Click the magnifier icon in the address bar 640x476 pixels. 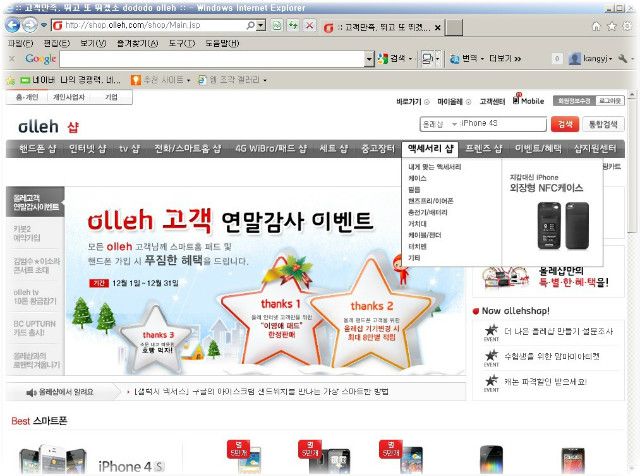click(x=250, y=25)
